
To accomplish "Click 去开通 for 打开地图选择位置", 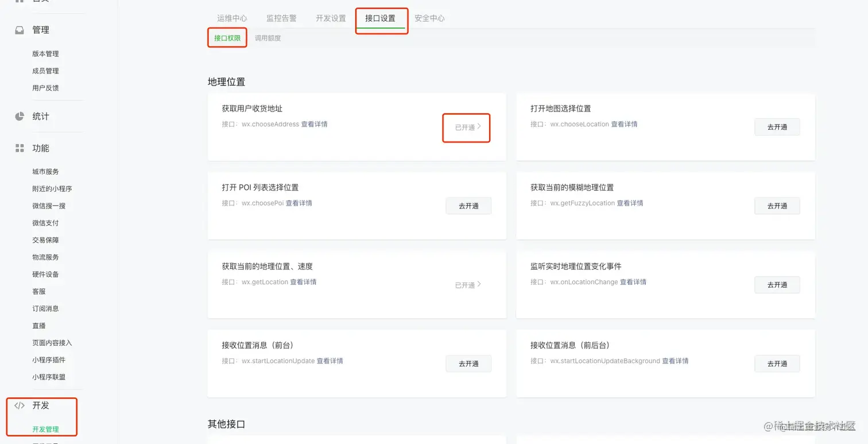I will [777, 127].
